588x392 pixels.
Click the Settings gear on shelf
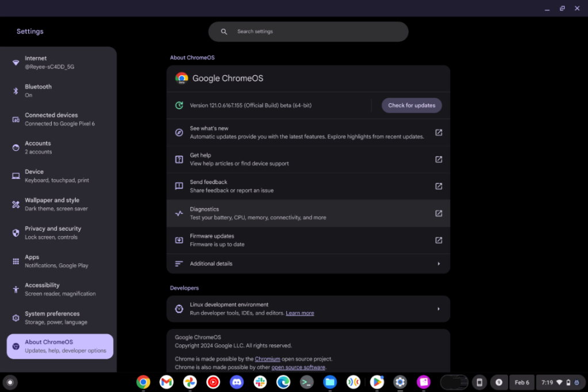click(x=400, y=382)
